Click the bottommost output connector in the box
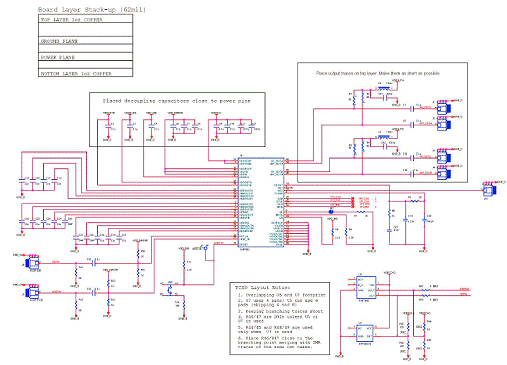This screenshot has width=507, height=365. 444,173
